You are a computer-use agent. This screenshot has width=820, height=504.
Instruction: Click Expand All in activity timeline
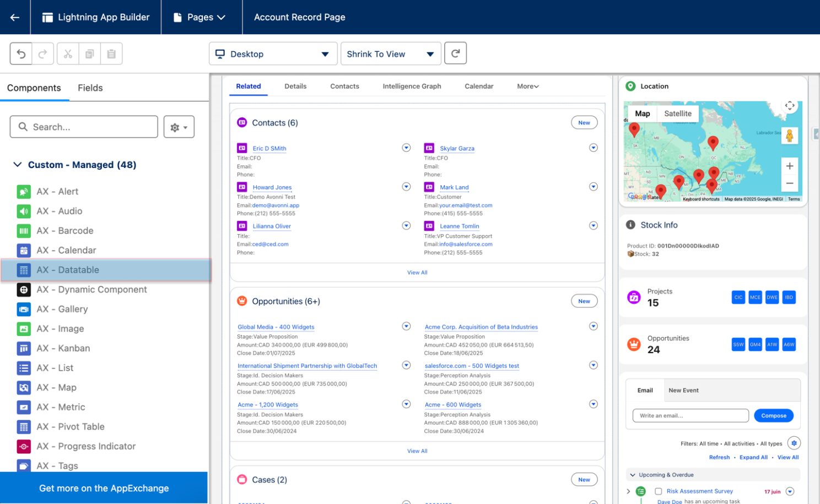point(753,458)
